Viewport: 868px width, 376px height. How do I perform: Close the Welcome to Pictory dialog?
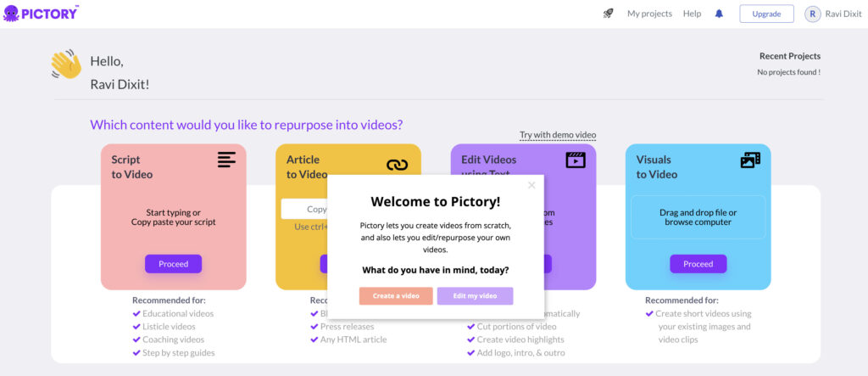[x=531, y=185]
